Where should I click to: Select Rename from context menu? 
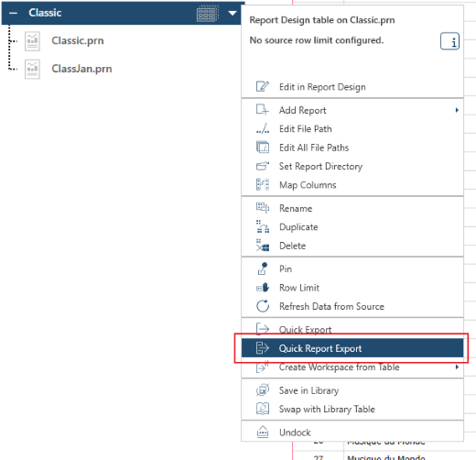point(352,208)
